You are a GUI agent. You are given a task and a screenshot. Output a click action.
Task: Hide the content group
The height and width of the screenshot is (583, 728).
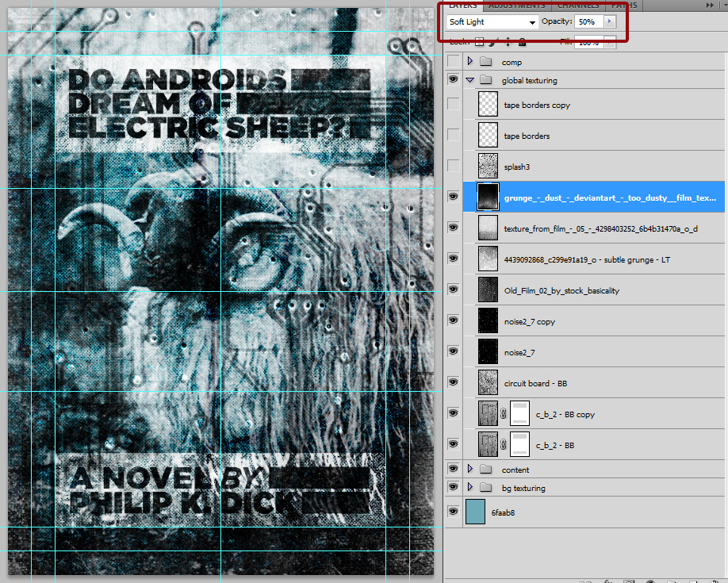(x=453, y=468)
